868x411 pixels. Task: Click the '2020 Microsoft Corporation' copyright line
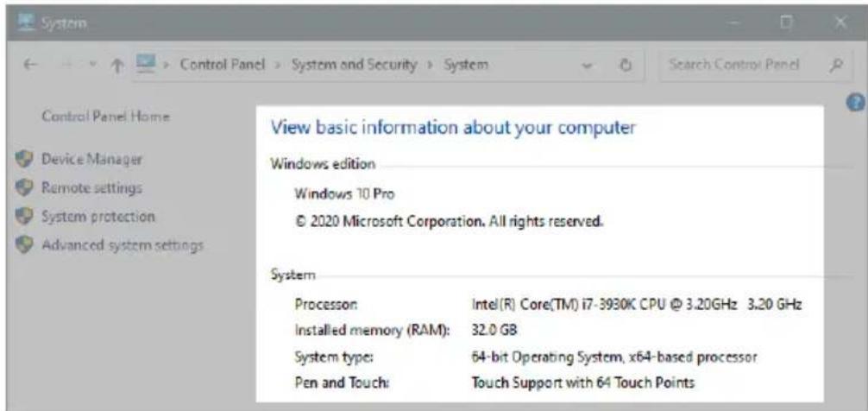(449, 223)
